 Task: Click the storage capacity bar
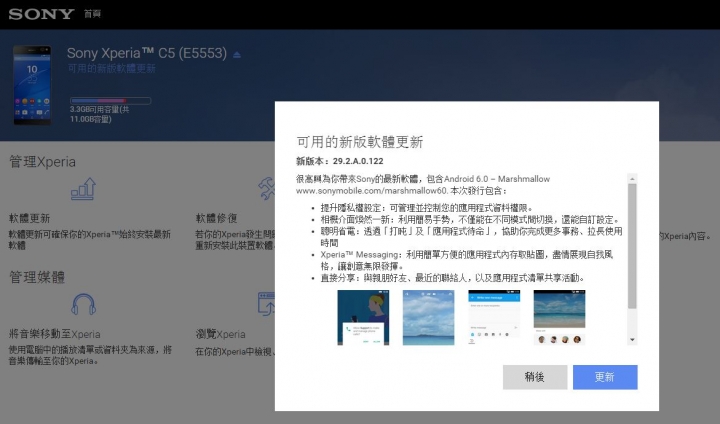(x=110, y=100)
